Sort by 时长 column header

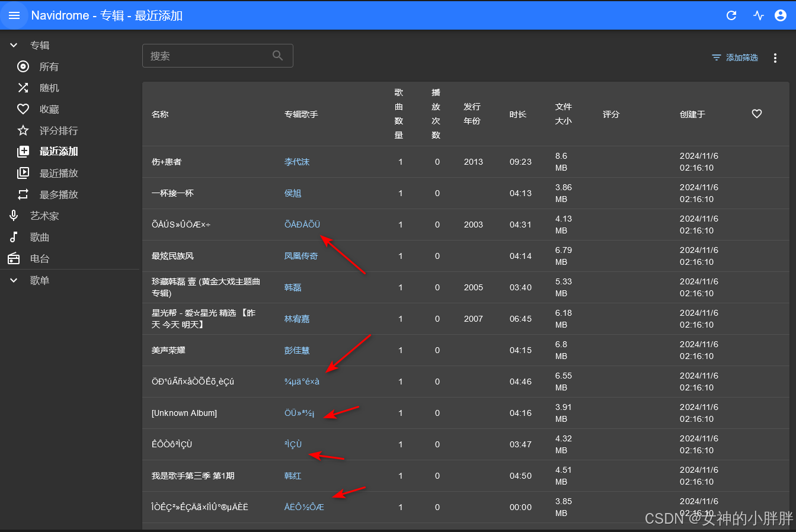(518, 114)
